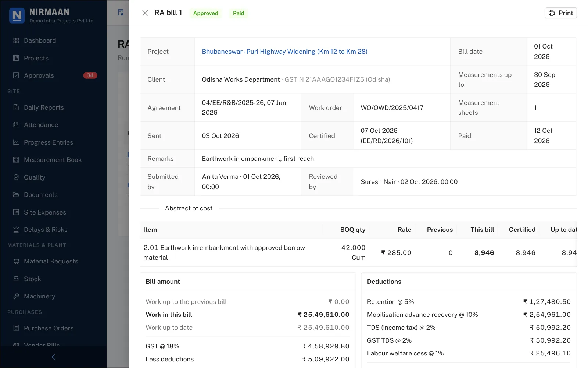Click the Delays & Risks icon
Image resolution: width=588 pixels, height=368 pixels.
(x=16, y=230)
